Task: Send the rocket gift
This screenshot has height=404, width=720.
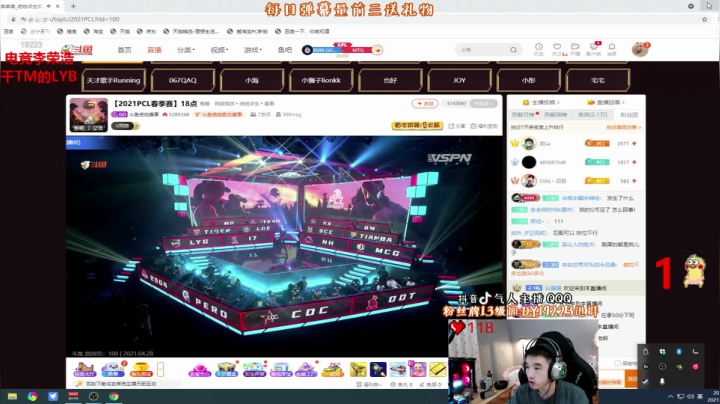Action: (378, 369)
